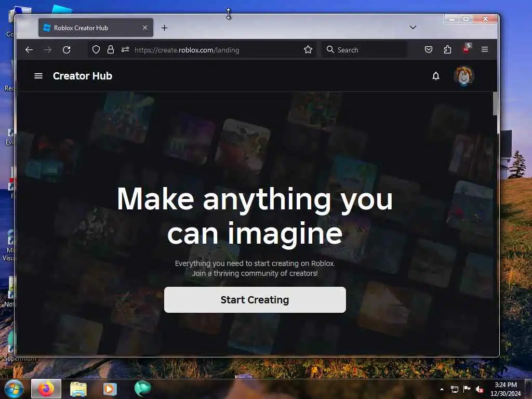The width and height of the screenshot is (532, 399).
Task: Open the tracking protection shield icon
Action: [96, 49]
